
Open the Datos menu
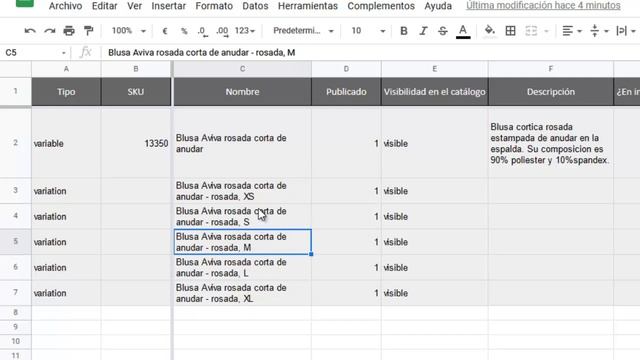click(255, 6)
